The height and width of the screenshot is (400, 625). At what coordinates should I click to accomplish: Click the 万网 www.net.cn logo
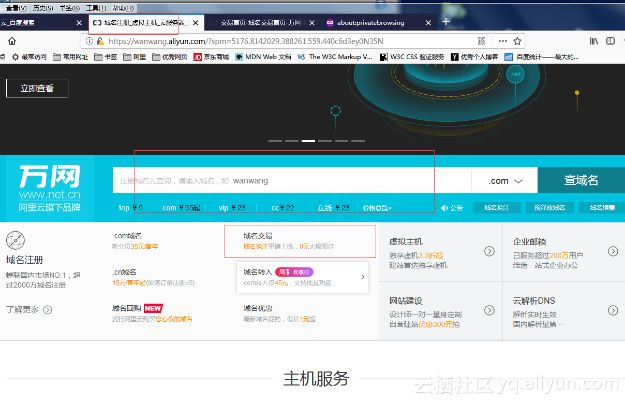tap(49, 188)
